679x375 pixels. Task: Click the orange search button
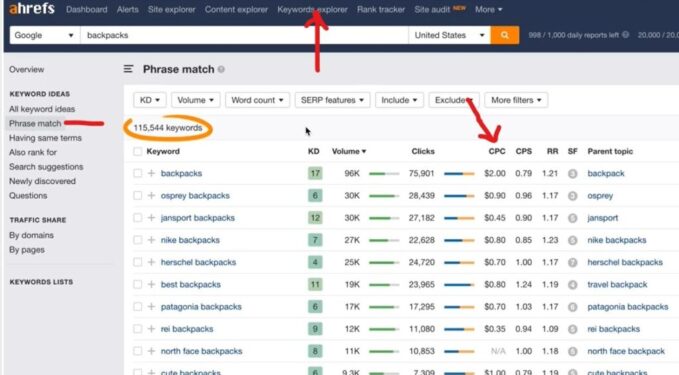point(504,35)
